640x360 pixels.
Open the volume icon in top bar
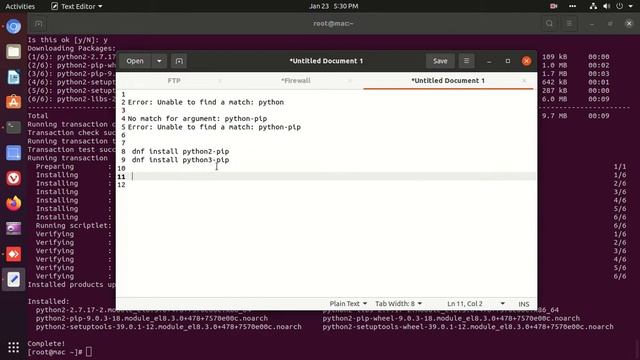point(607,6)
